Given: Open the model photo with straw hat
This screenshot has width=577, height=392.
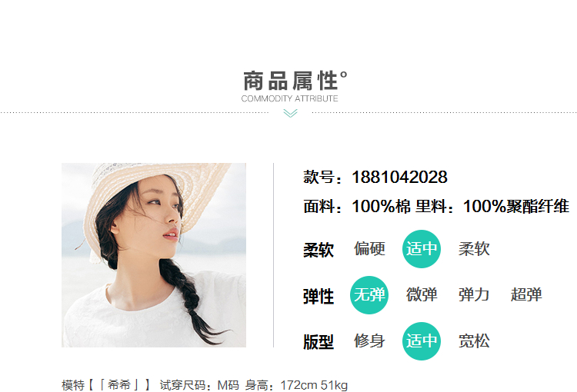Looking at the screenshot, I should point(154,255).
